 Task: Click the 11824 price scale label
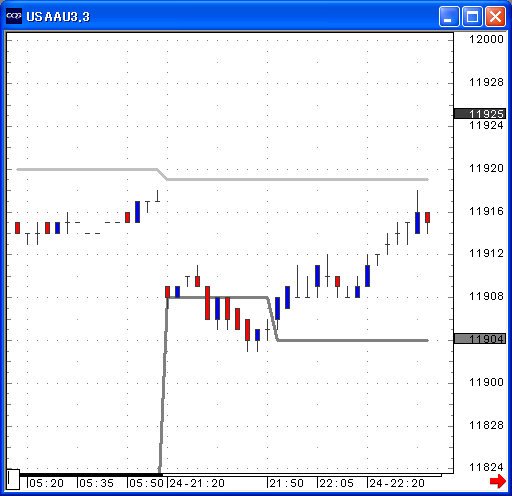(x=486, y=467)
